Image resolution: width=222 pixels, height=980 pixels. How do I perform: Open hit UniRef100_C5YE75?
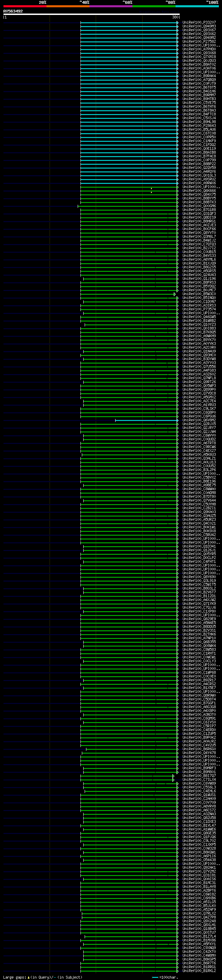click(x=199, y=103)
